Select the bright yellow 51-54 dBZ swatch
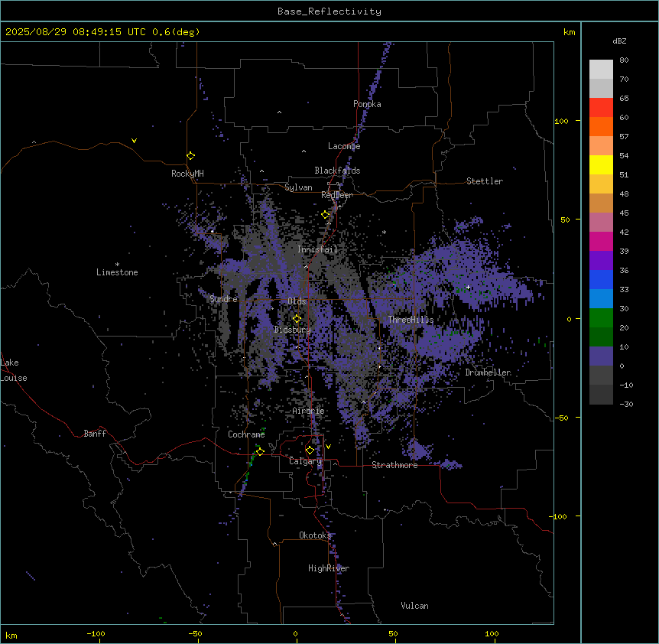This screenshot has height=644, width=659. pyautogui.click(x=601, y=164)
